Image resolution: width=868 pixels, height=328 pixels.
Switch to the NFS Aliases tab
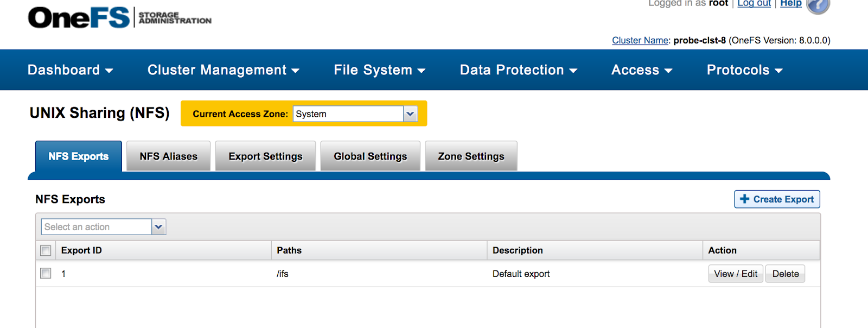[x=168, y=156]
